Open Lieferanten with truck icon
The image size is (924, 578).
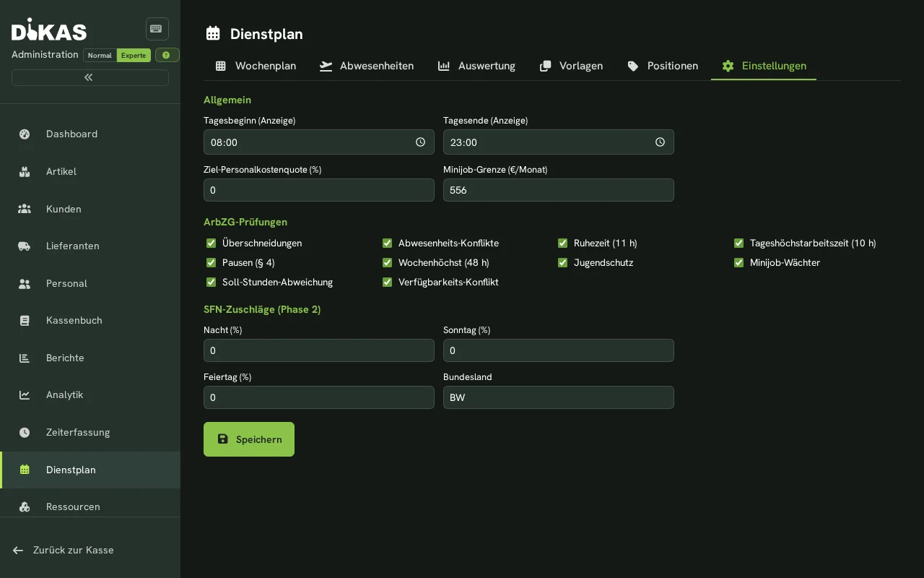[90, 246]
